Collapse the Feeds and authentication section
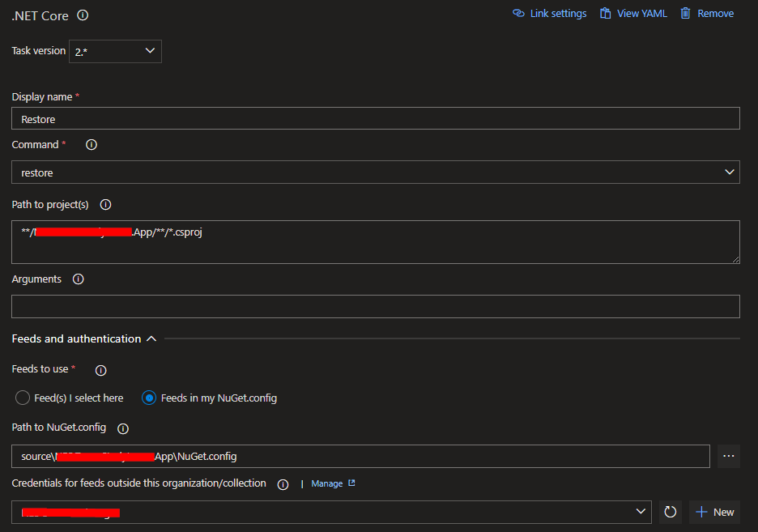 [x=151, y=338]
